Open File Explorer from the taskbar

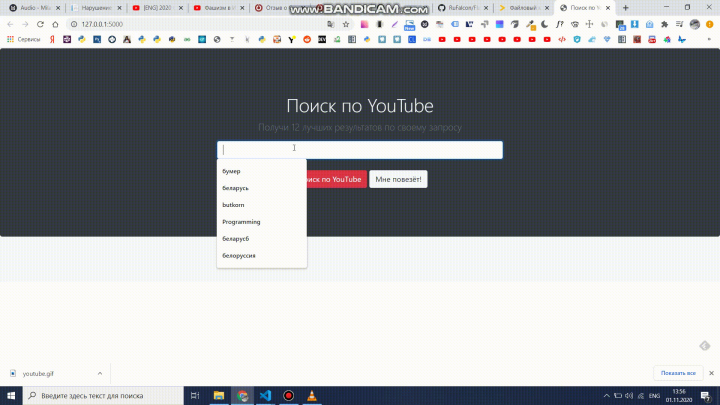tap(219, 395)
